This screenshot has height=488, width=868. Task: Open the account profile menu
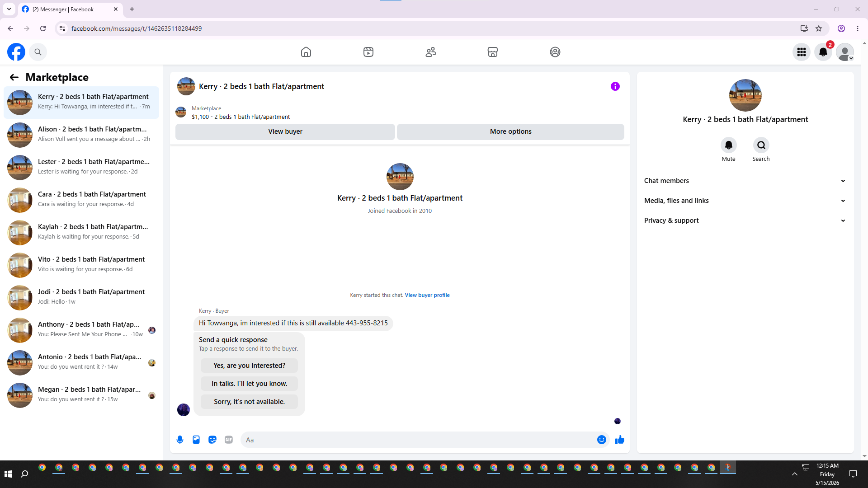coord(845,52)
